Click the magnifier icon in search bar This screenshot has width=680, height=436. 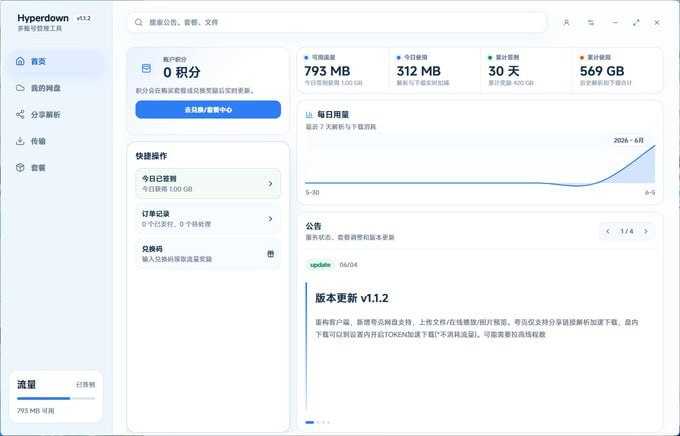tap(138, 22)
